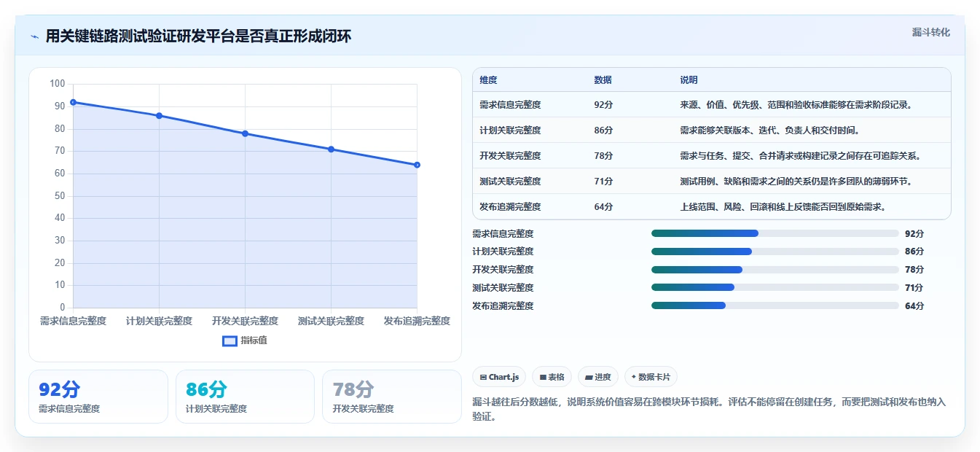Image resolution: width=980 pixels, height=452 pixels.
Task: Select the 进度 tag chip
Action: coord(598,377)
